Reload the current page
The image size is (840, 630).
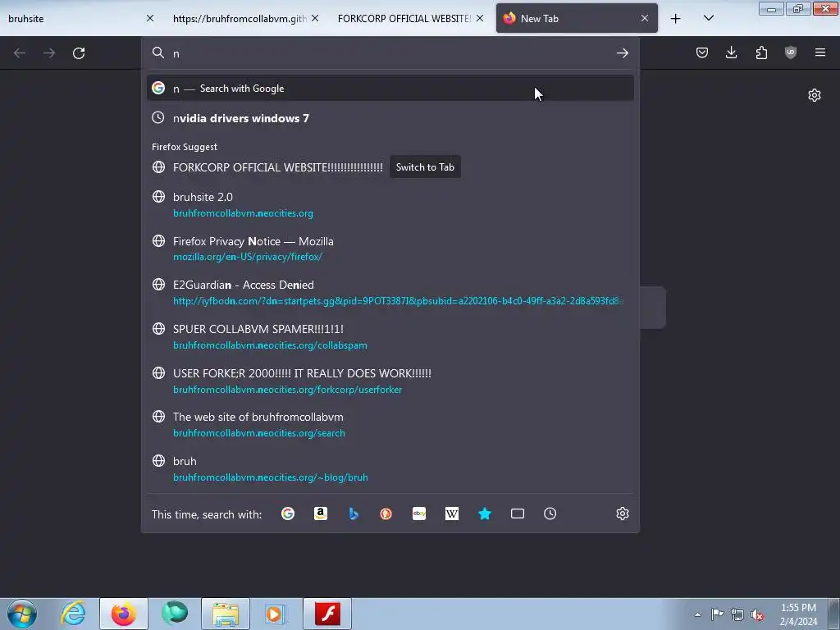click(x=79, y=53)
